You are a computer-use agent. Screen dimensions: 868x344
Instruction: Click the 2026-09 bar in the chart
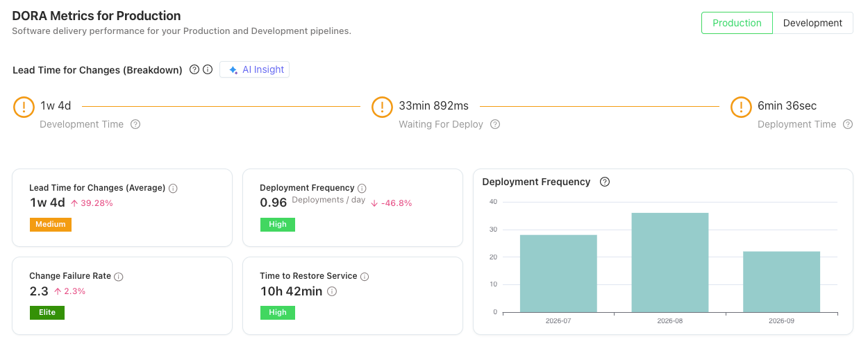click(x=782, y=282)
